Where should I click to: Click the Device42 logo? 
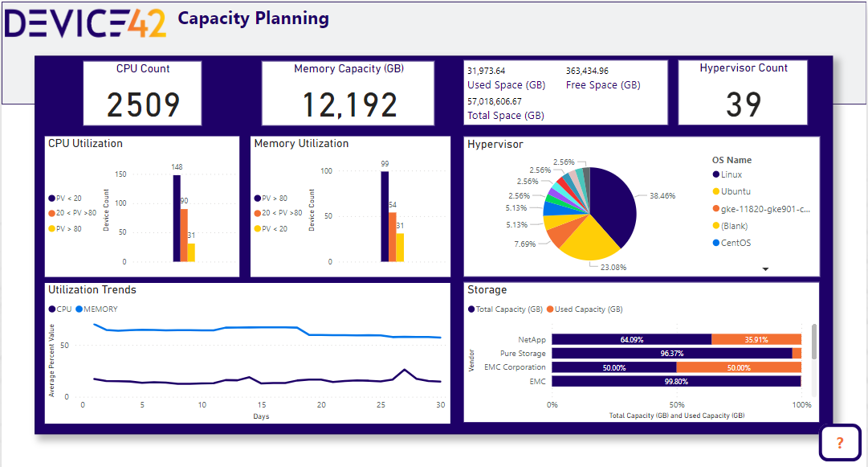click(x=85, y=23)
